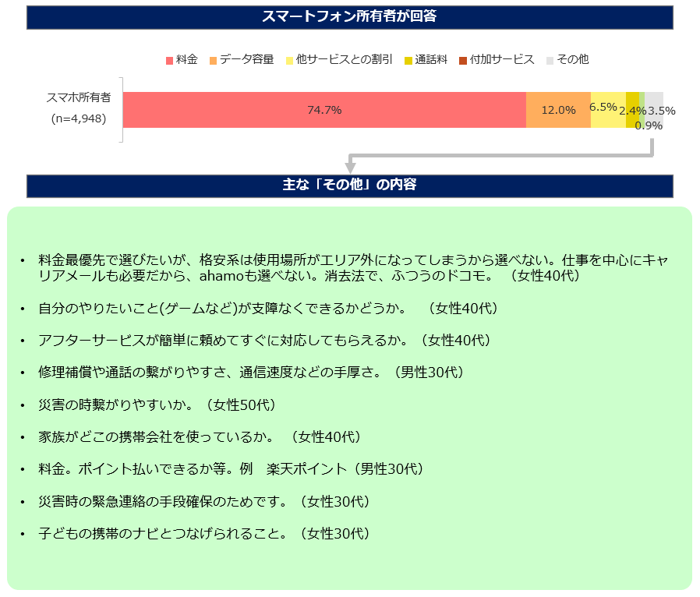Click the orange データ容量 legend swatch
This screenshot has width=700, height=597.
213,61
